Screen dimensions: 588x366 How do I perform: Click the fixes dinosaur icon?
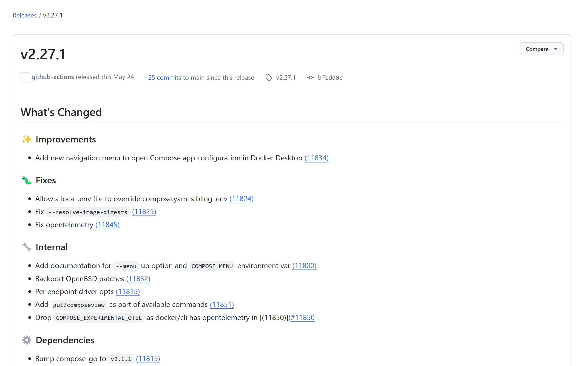pyautogui.click(x=26, y=180)
